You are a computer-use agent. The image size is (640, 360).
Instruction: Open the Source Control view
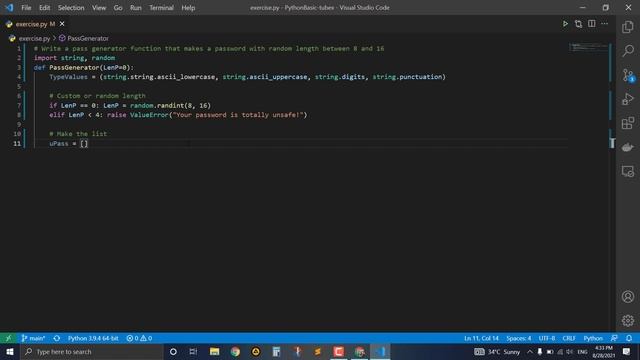[628, 75]
